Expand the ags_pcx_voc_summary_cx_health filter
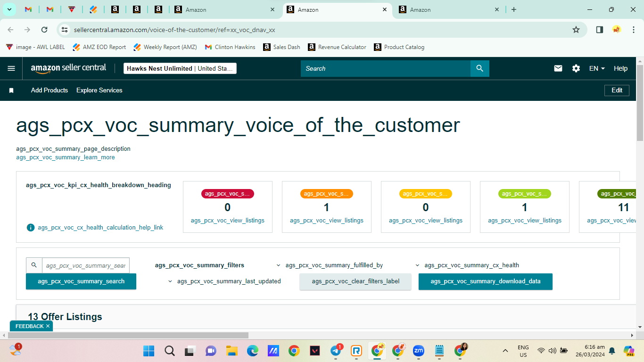 (467, 265)
